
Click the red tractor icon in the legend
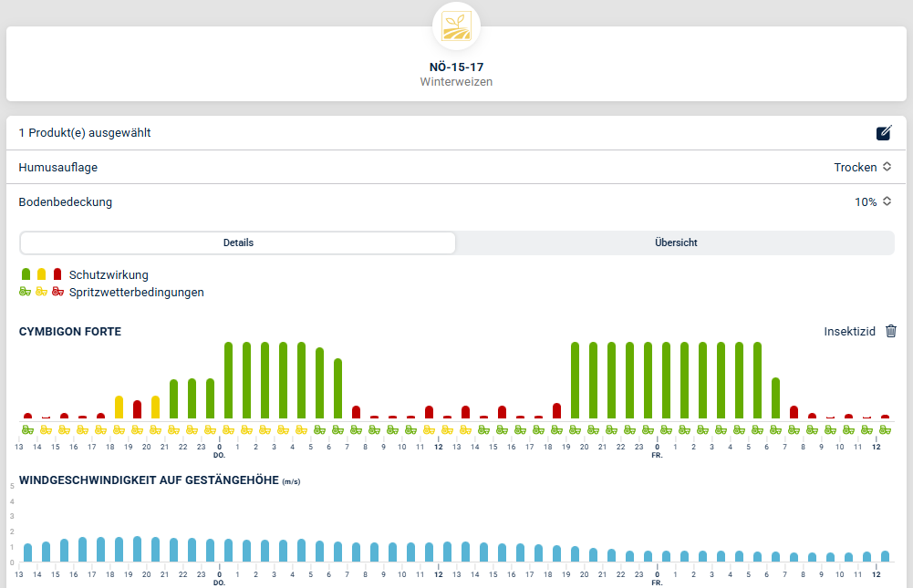[57, 292]
